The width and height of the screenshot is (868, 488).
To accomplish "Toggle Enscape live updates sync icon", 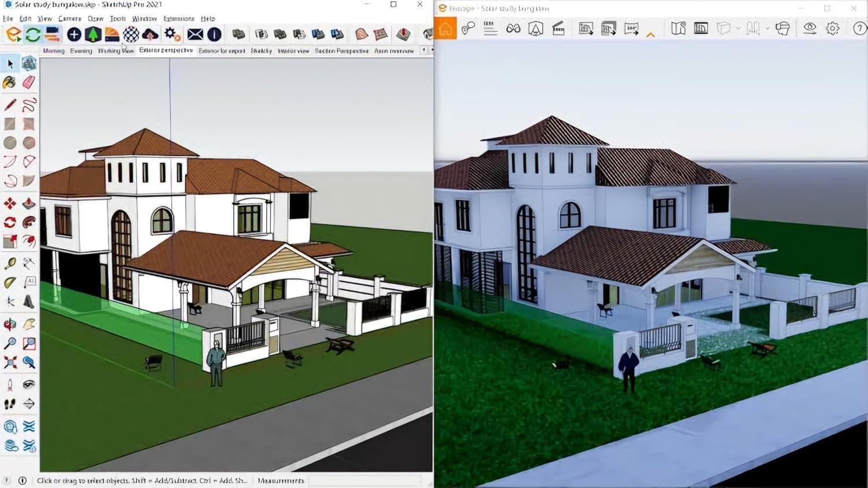I will (32, 35).
